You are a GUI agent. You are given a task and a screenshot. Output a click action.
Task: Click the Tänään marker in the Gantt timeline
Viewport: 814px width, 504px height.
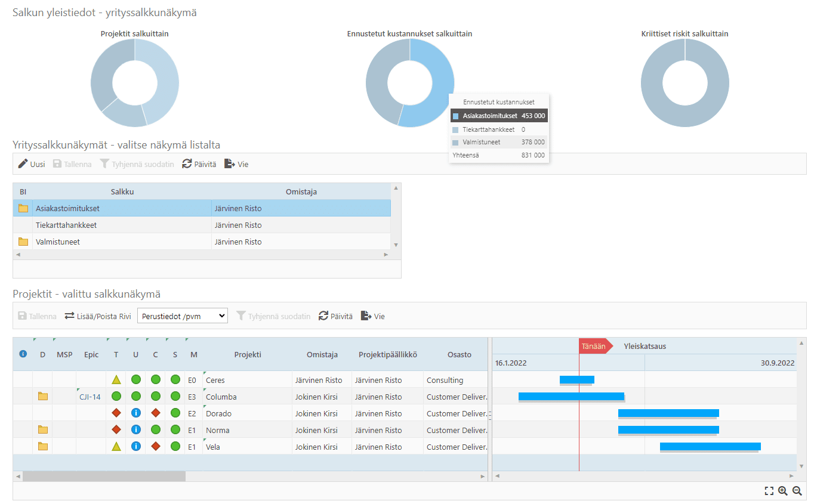tap(594, 346)
